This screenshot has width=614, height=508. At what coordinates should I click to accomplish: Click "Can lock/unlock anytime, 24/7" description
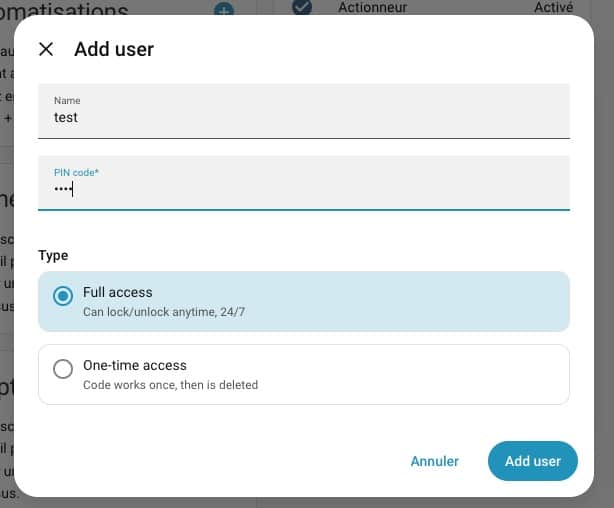pyautogui.click(x=163, y=312)
